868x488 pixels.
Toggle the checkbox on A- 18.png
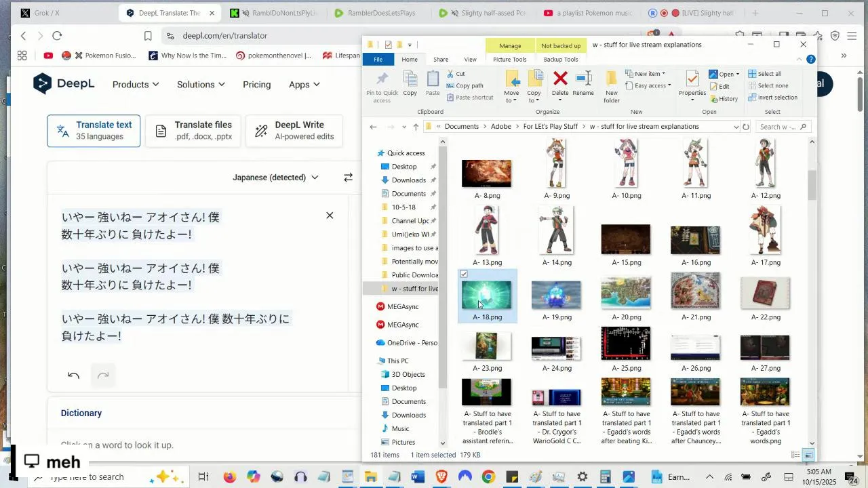[x=464, y=274]
